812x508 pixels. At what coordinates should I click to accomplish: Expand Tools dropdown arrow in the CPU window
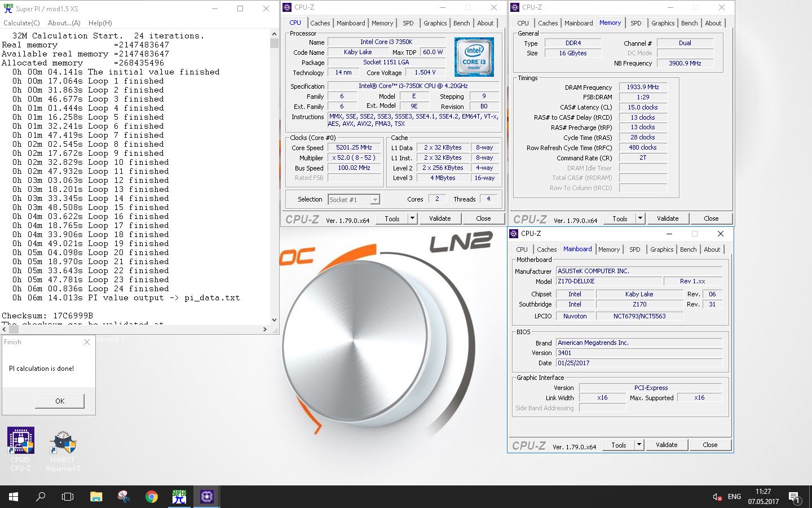412,218
